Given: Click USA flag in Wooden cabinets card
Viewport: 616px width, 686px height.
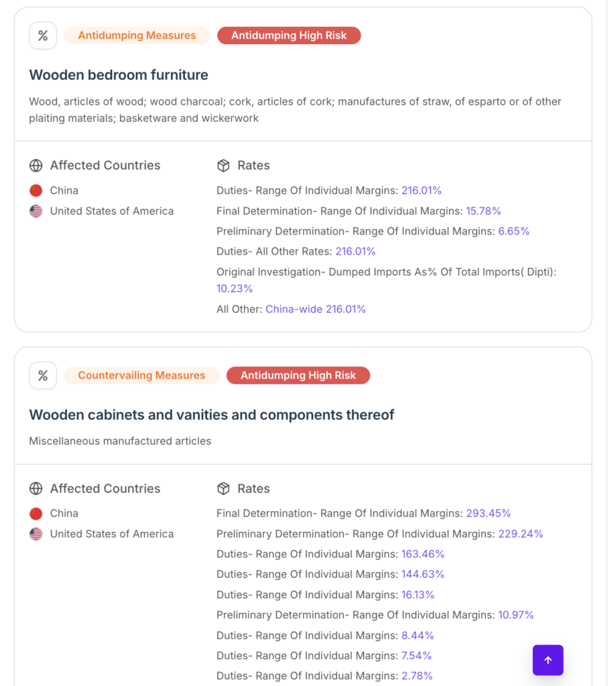Looking at the screenshot, I should [36, 534].
